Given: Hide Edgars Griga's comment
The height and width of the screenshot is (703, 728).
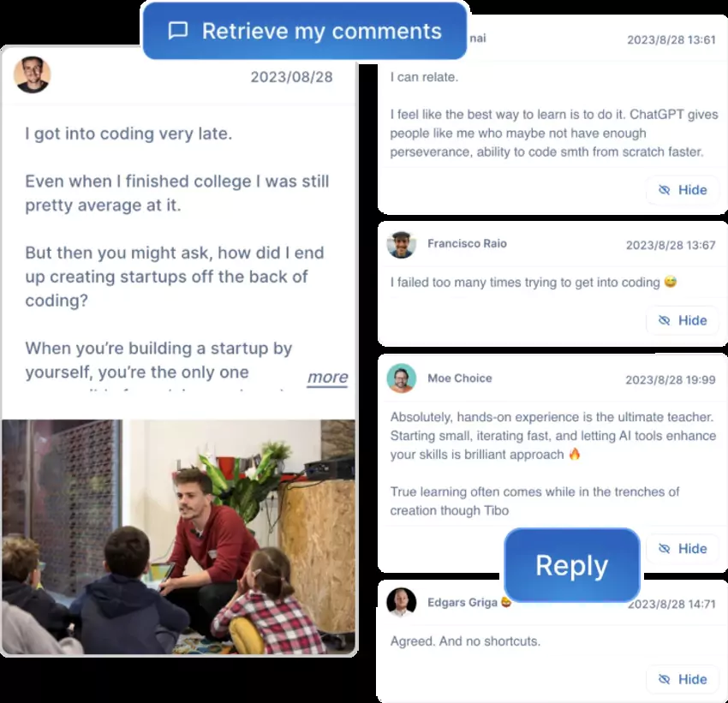Looking at the screenshot, I should [683, 679].
